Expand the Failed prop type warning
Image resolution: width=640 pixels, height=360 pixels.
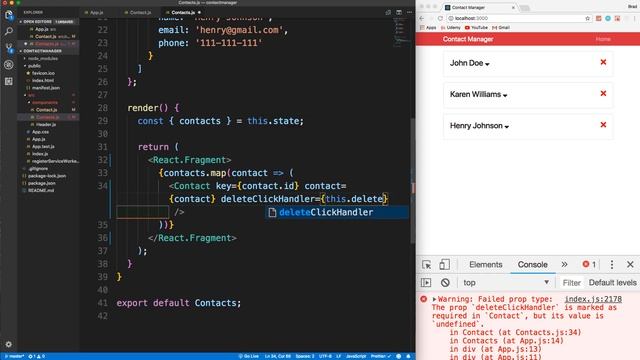[434, 299]
